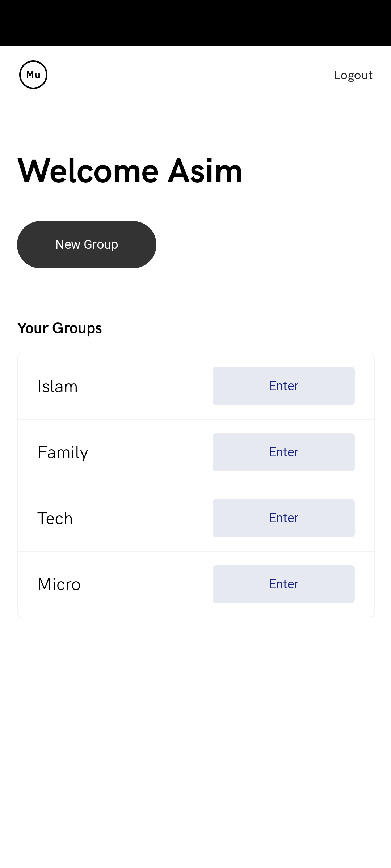
Task: Tap the black status bar at top
Action: coord(195,23)
